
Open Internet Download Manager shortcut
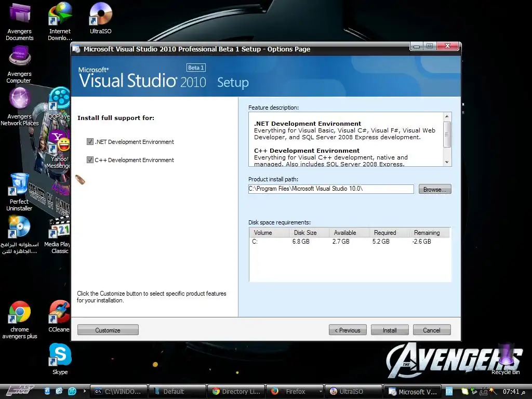60,21
